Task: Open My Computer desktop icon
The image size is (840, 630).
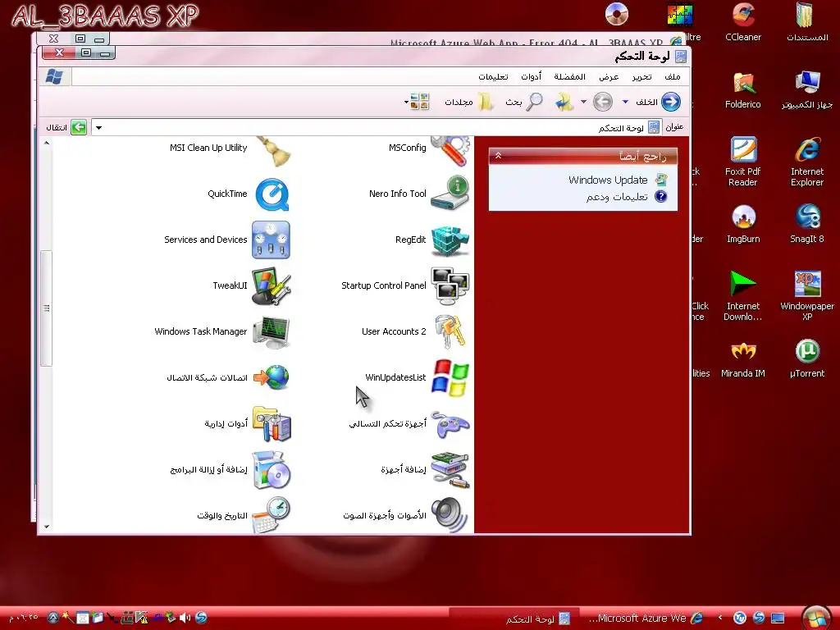Action: [807, 90]
